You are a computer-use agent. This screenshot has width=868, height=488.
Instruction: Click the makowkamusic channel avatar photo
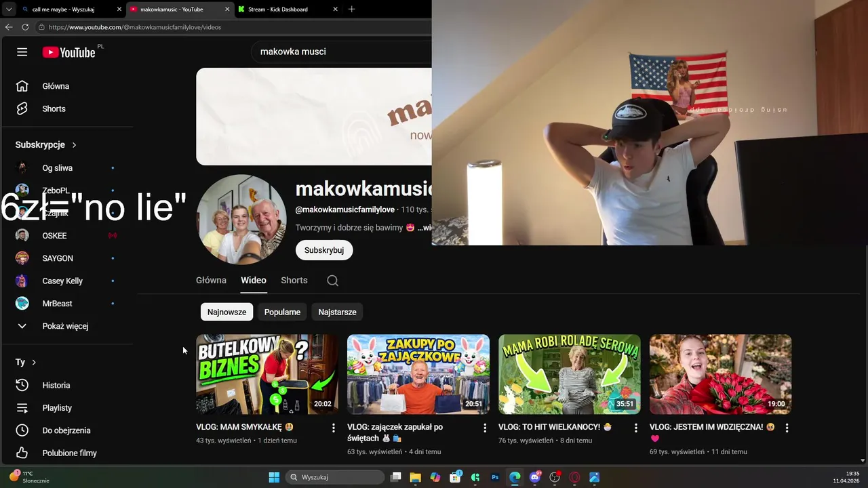241,220
